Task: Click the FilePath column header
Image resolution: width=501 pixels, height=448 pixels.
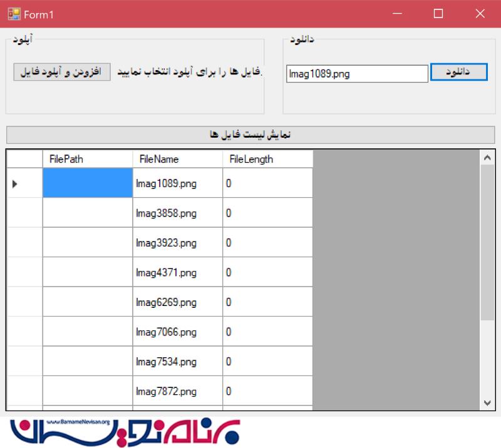Action: (x=88, y=159)
